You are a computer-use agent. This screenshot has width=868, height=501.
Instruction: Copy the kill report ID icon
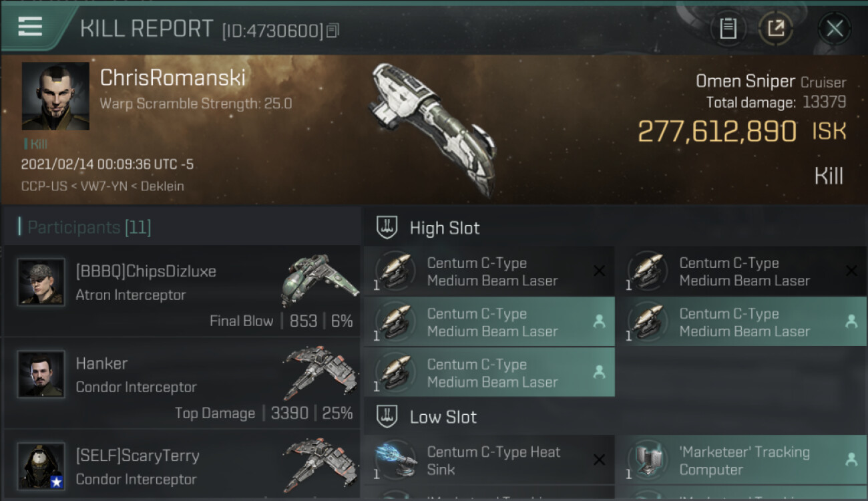[x=333, y=30]
